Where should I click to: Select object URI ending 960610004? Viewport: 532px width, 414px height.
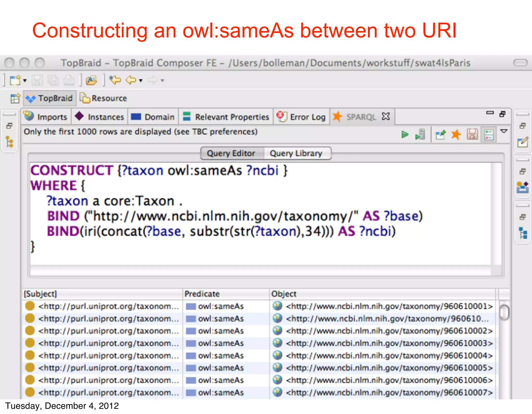click(389, 356)
